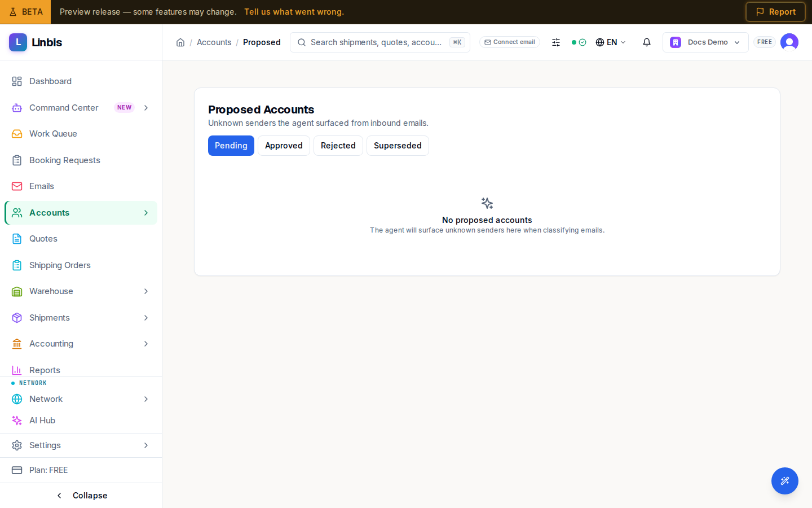812x508 pixels.
Task: Click the Accounts people icon
Action: point(17,213)
